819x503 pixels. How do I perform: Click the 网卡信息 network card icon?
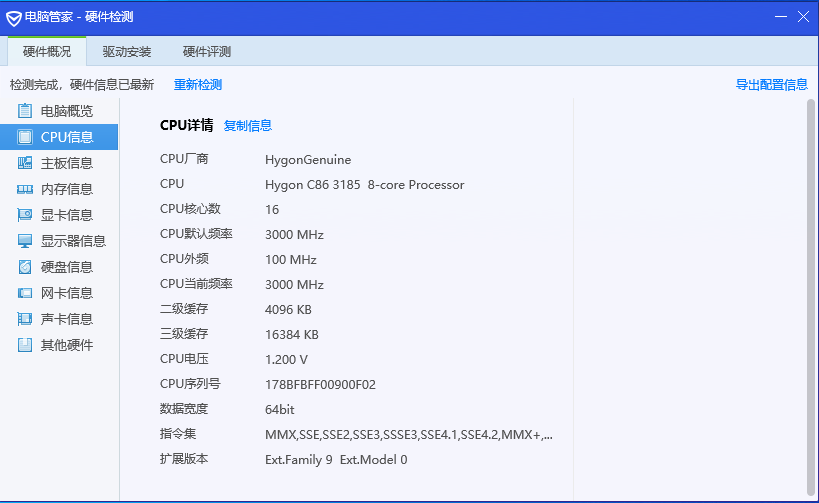point(25,293)
